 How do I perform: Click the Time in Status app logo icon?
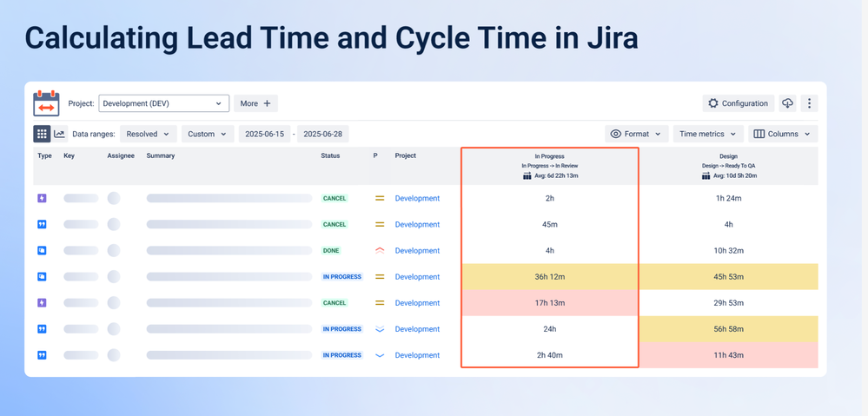click(x=46, y=103)
